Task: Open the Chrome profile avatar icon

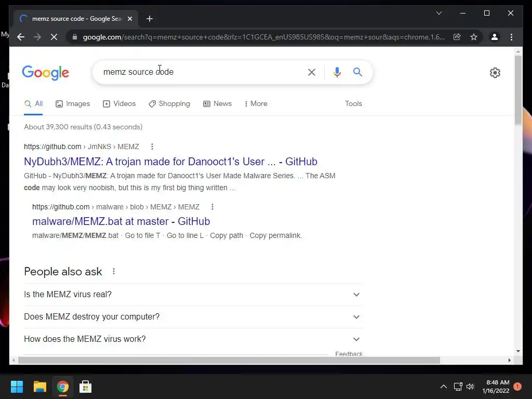Action: coord(495,37)
